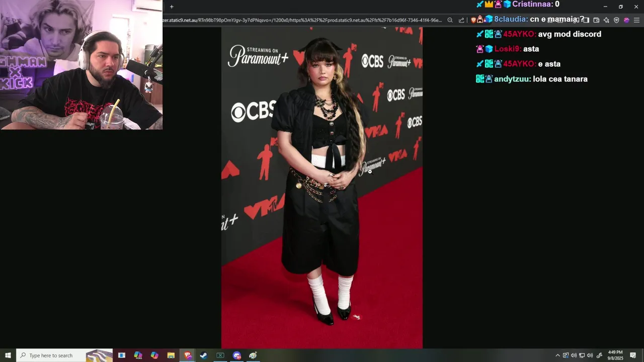Click username Cristinnaa in chat overlay

(532, 4)
